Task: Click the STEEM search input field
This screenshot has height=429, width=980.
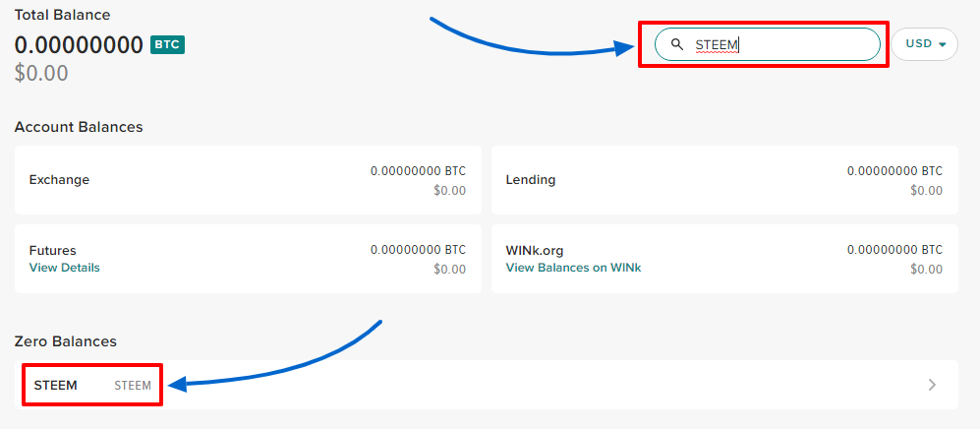Action: point(768,44)
